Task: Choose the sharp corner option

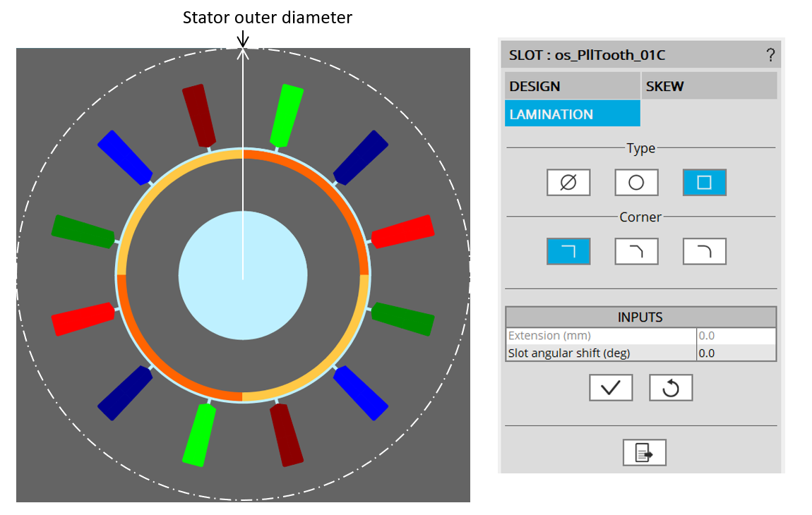Action: click(x=568, y=251)
